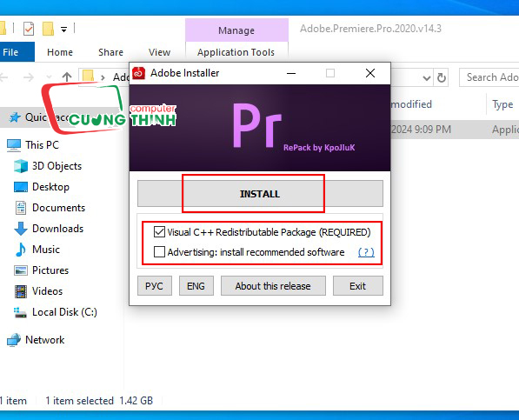519x420 pixels.
Task: Click the Properties checkmark quick access icon
Action: (29, 29)
